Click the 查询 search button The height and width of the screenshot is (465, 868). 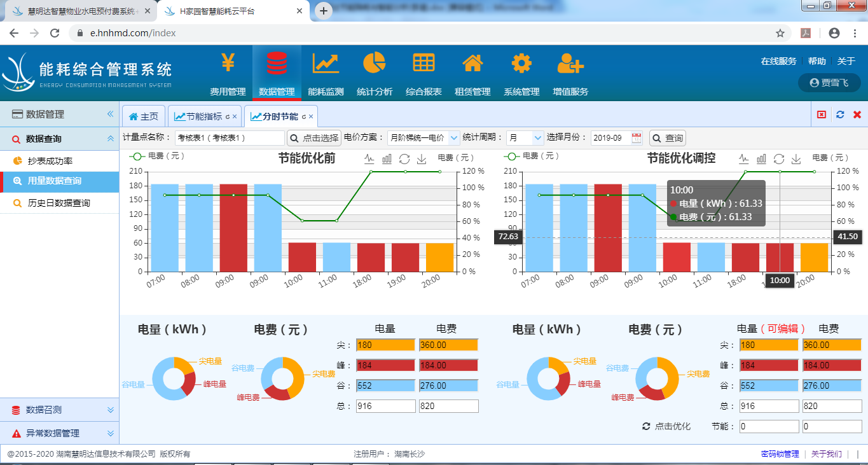(x=668, y=138)
